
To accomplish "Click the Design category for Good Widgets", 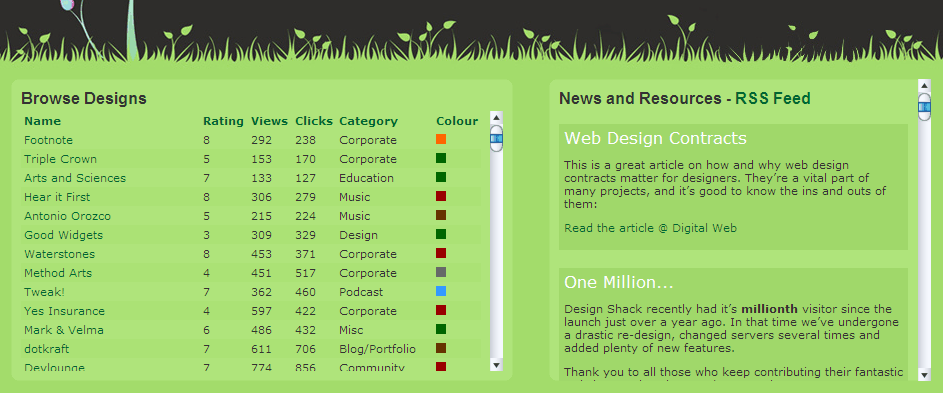I will tap(358, 235).
